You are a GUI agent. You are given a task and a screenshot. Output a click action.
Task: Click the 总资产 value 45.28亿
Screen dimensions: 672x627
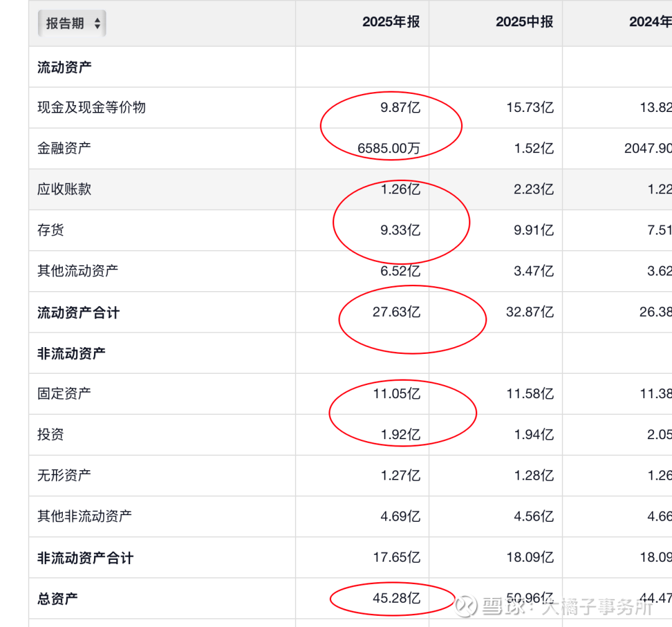396,599
